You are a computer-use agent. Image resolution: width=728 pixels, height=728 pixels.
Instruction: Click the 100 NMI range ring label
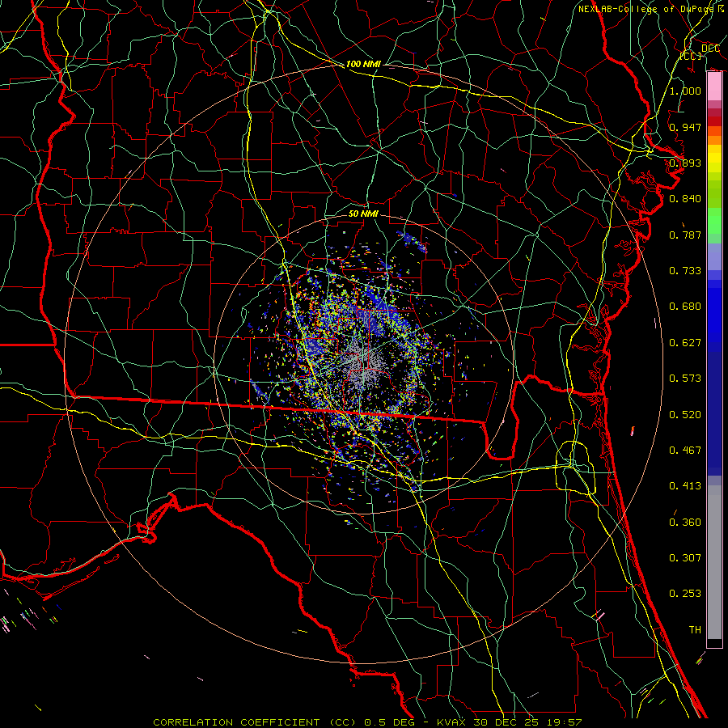[x=363, y=64]
